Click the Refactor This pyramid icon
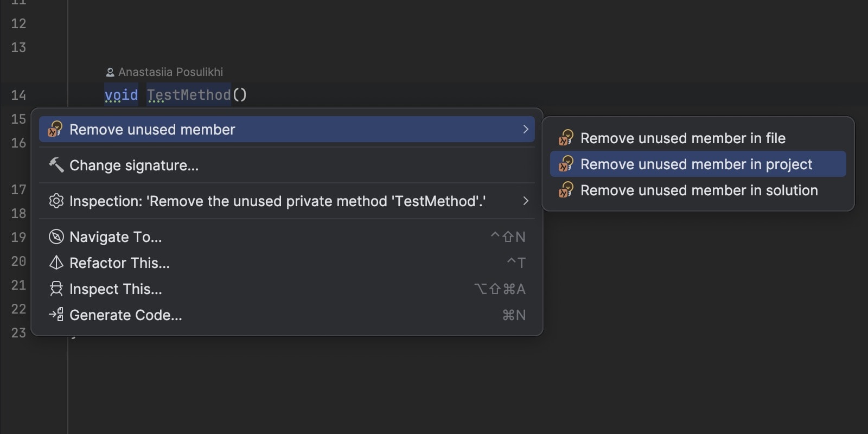868x434 pixels. 56,263
